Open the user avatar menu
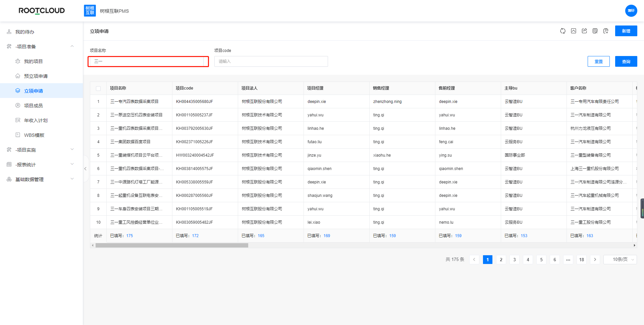Viewport: 644px width, 325px height. (631, 11)
